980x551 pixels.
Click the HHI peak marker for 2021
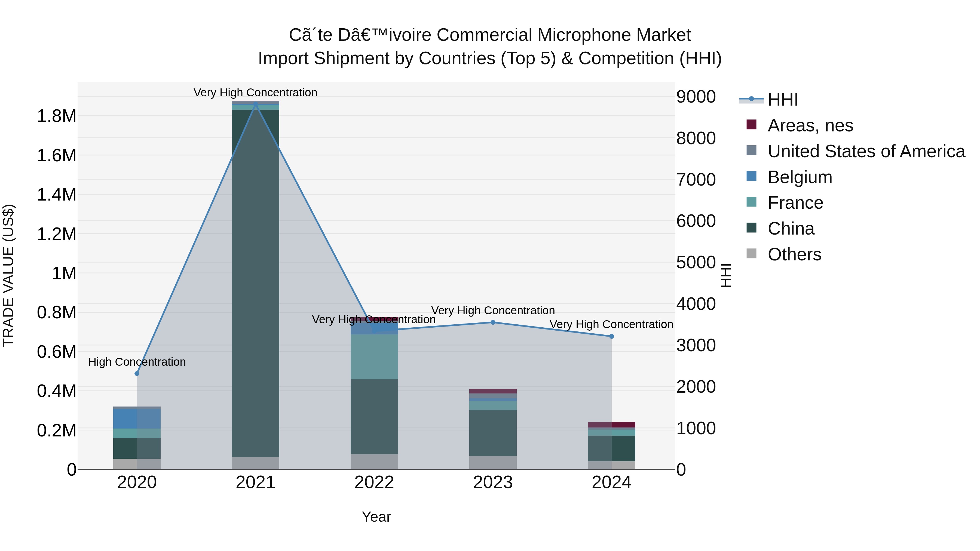[256, 104]
